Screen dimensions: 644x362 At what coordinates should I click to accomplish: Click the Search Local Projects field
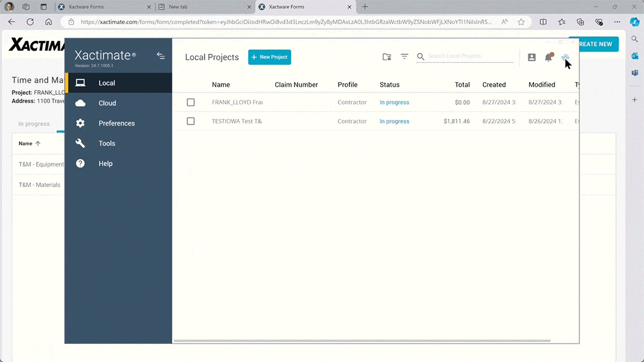(465, 57)
